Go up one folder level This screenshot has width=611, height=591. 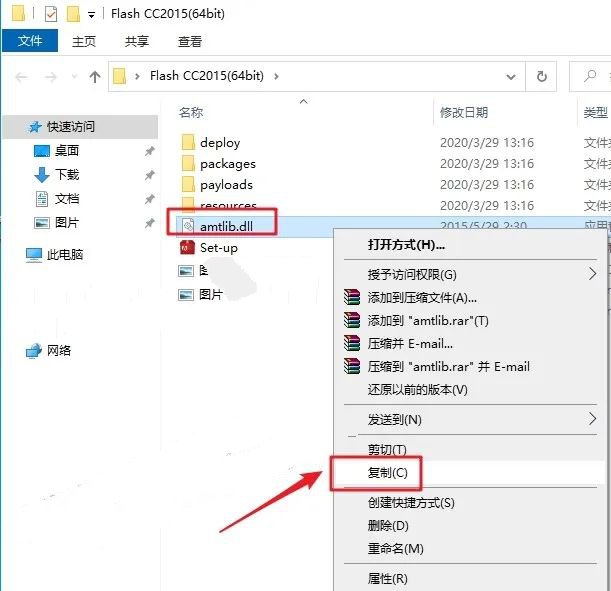[x=95, y=77]
